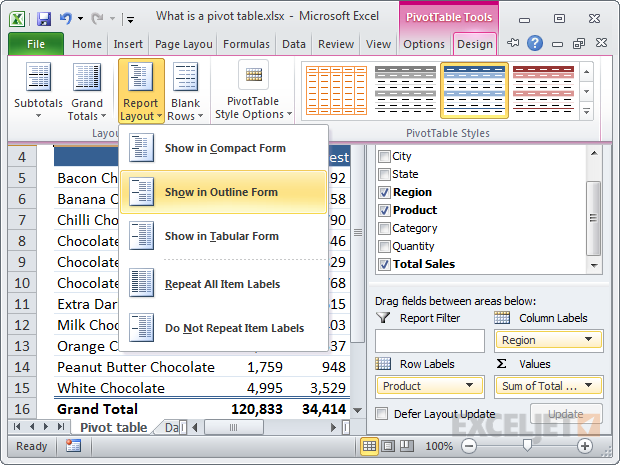
Task: Choose the orange grid PivotTable style
Action: point(336,91)
